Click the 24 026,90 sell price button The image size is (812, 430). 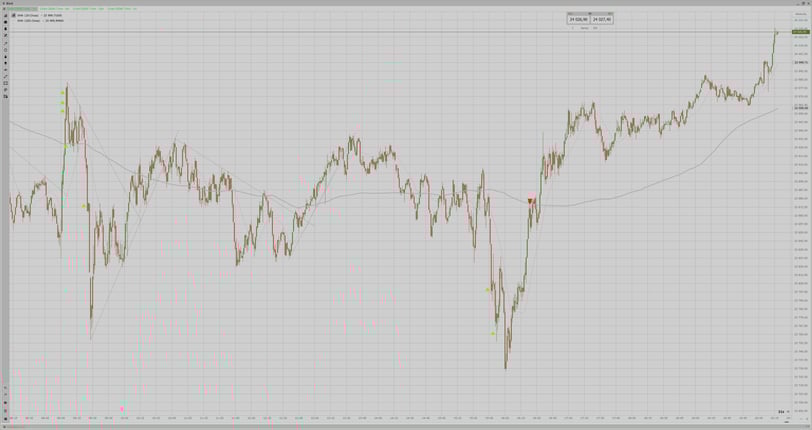[578, 19]
